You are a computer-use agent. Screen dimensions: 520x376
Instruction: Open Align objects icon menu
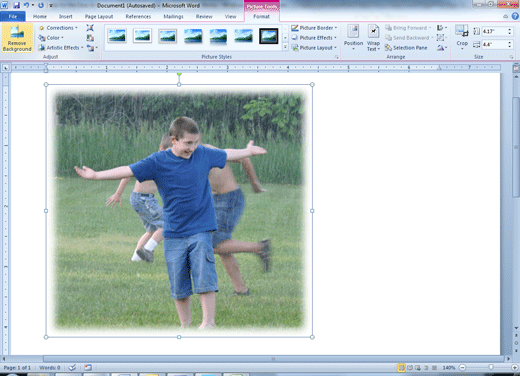[x=442, y=28]
